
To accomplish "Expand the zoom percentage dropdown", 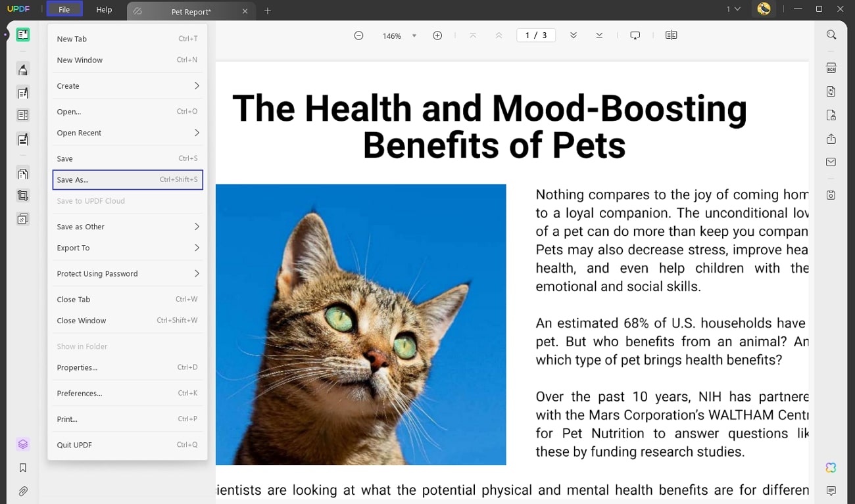I will click(414, 36).
